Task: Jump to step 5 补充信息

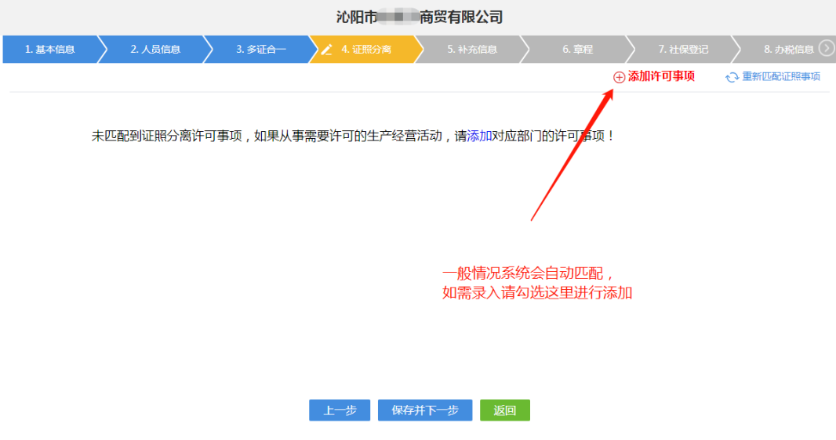Action: [x=472, y=49]
